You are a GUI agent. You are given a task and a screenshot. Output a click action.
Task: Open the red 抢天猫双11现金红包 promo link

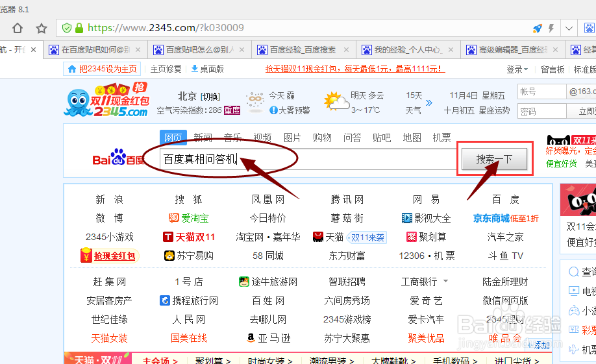[x=355, y=69]
